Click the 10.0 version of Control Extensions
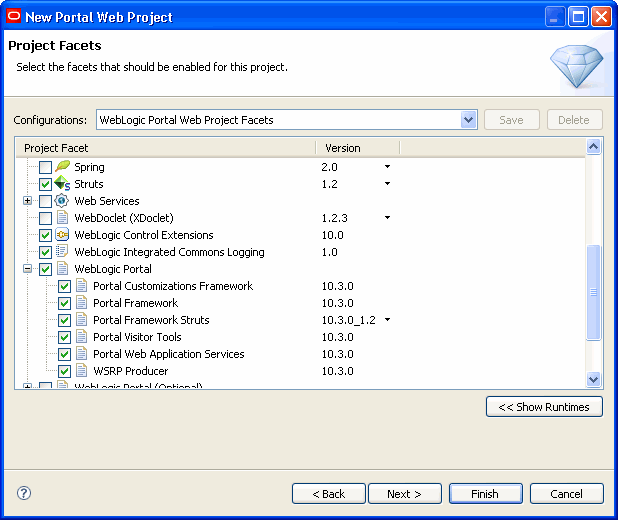Viewport: 618px width, 520px height. click(x=333, y=235)
